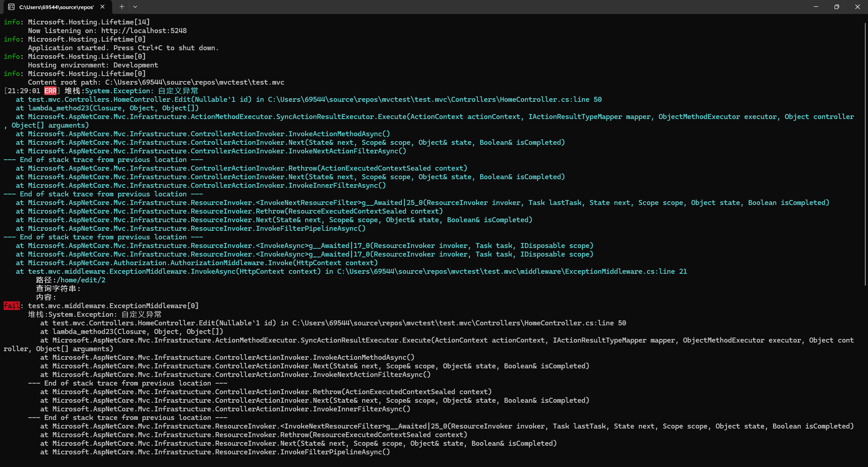This screenshot has height=467, width=868.
Task: Click the terminal icon in the tab
Action: point(11,7)
